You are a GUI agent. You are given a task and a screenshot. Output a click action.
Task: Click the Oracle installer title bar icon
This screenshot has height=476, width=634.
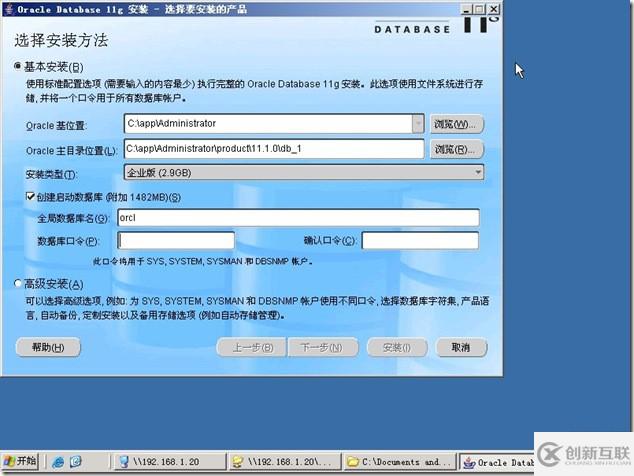[x=9, y=9]
